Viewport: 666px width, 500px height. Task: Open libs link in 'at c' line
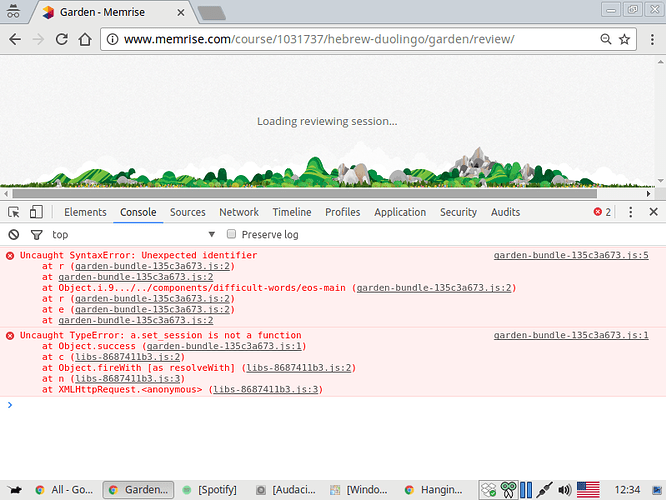coord(128,357)
